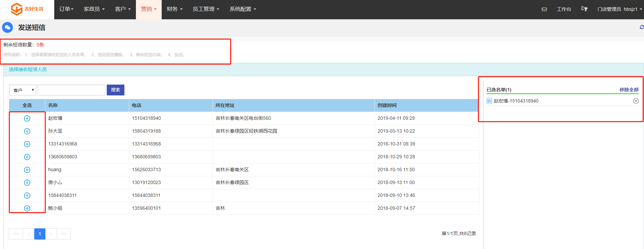Click phone cell 13596400101
Viewport: 644px width, 249px height.
click(146, 208)
